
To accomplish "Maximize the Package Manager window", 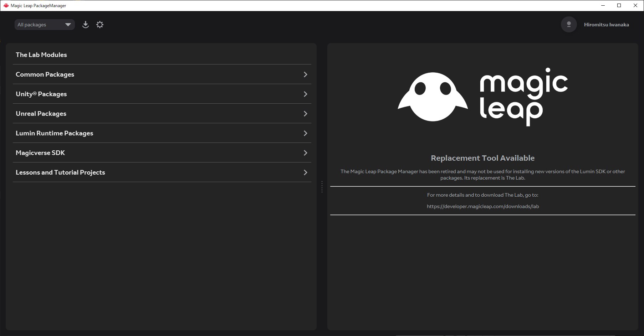I will [619, 5].
